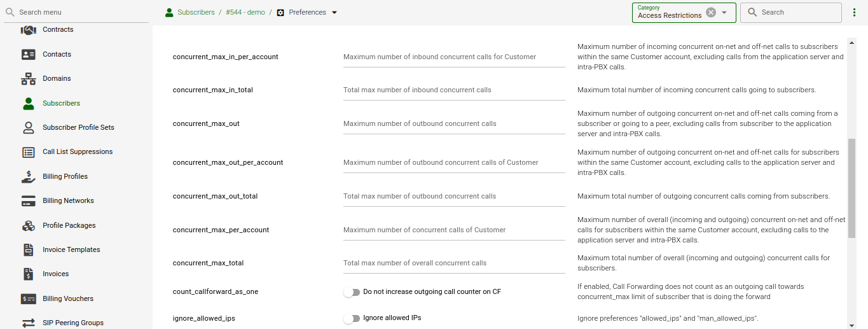Click the concurrent_max_out_per_account input field
The height and width of the screenshot is (329, 868).
point(454,163)
